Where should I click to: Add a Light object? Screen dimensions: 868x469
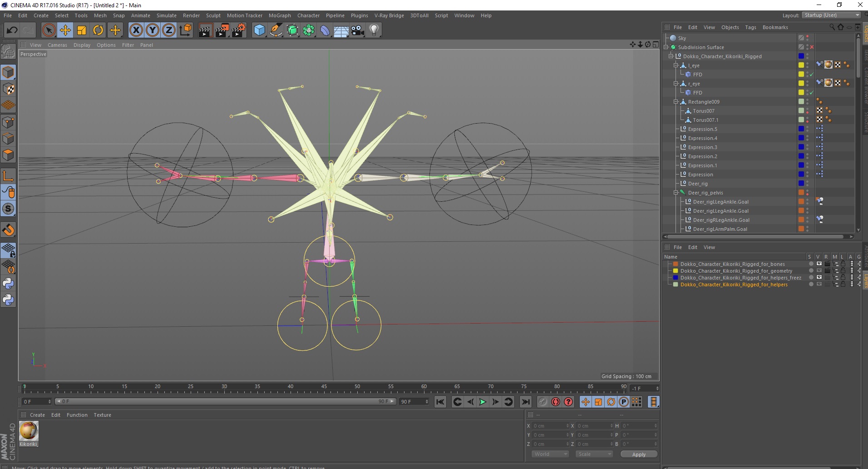[x=374, y=30]
